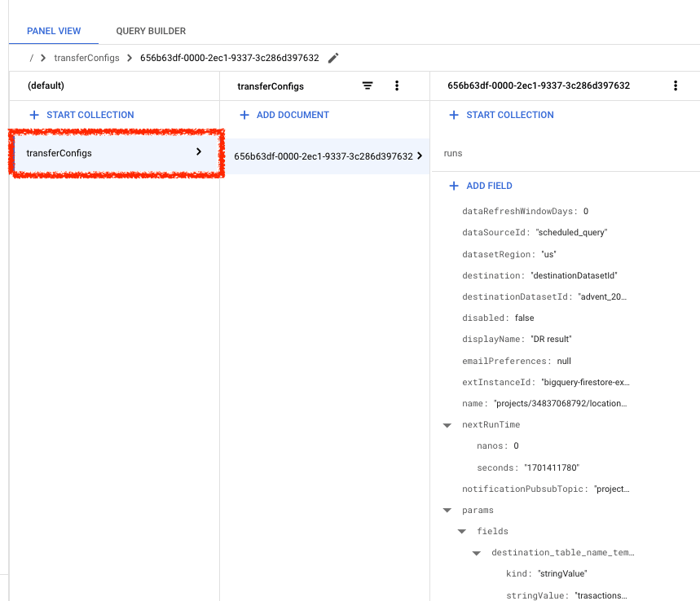Select document 656b63df-0000-2ec1-9337-3c286d397632 in the list
The height and width of the screenshot is (601, 700).
(x=324, y=156)
